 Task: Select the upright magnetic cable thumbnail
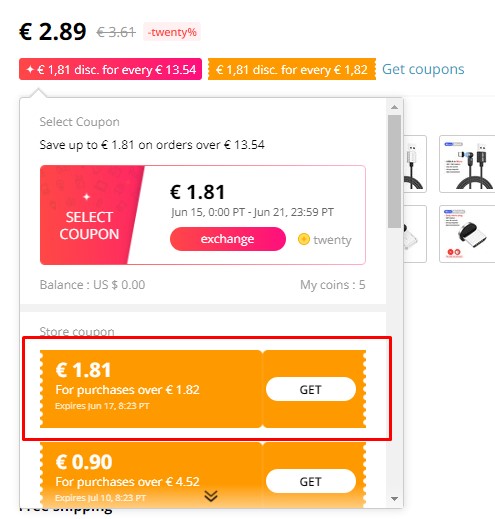[467, 164]
